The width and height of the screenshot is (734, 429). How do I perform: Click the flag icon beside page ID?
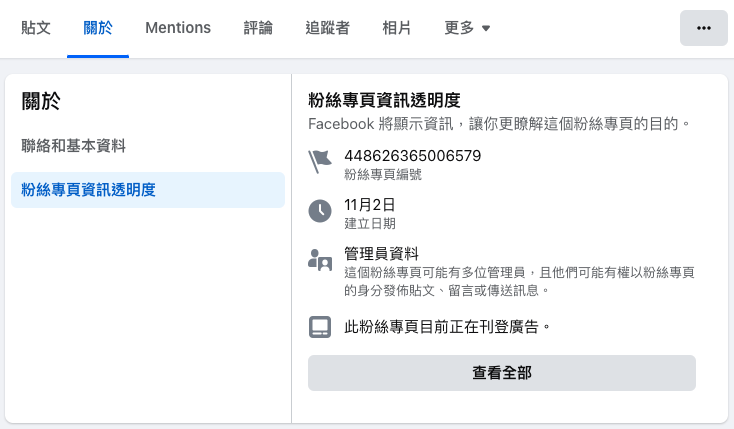(x=319, y=160)
